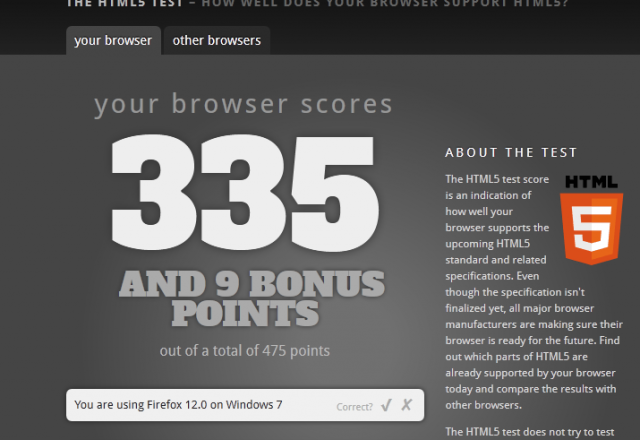Confirm browser detection with the checkmark icon
This screenshot has height=440, width=640.
[x=386, y=405]
